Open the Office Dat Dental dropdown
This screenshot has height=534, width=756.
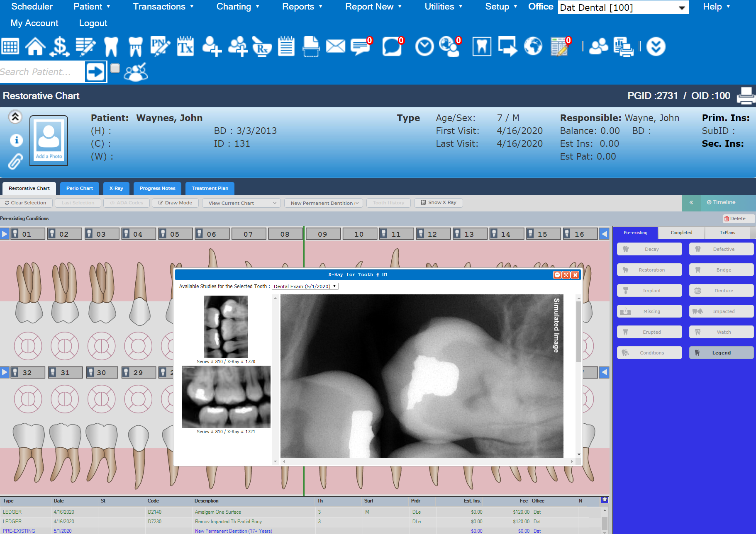(623, 7)
